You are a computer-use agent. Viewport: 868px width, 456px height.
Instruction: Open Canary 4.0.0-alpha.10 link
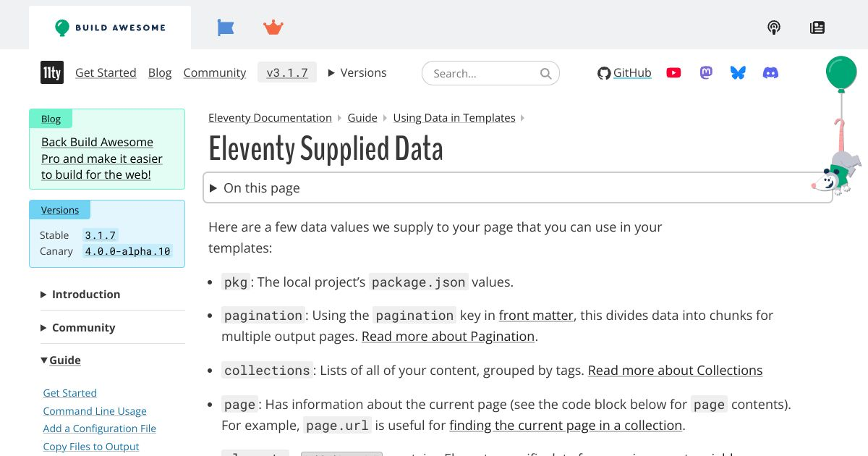[x=127, y=251]
